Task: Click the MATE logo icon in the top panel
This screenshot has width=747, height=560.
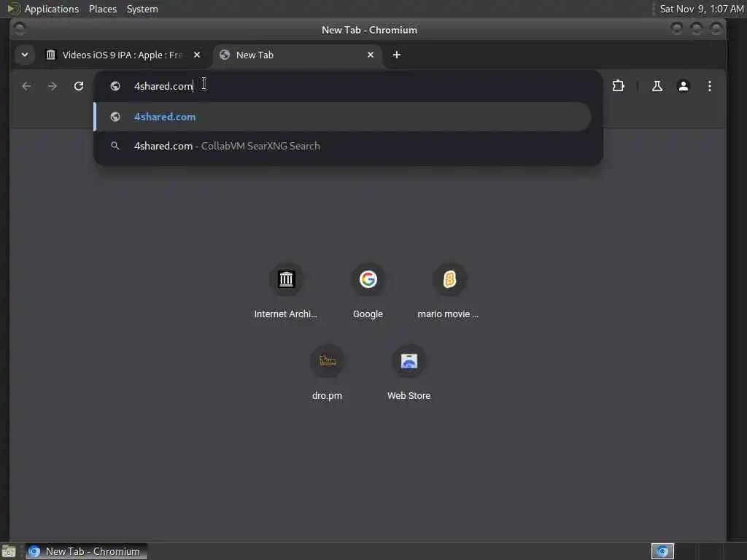Action: (x=13, y=9)
